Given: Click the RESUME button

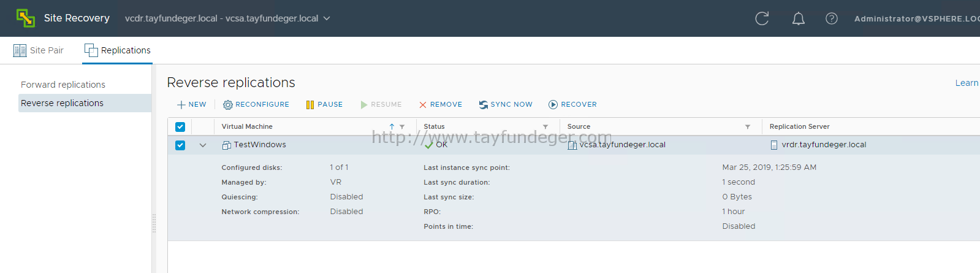Looking at the screenshot, I should tap(381, 104).
